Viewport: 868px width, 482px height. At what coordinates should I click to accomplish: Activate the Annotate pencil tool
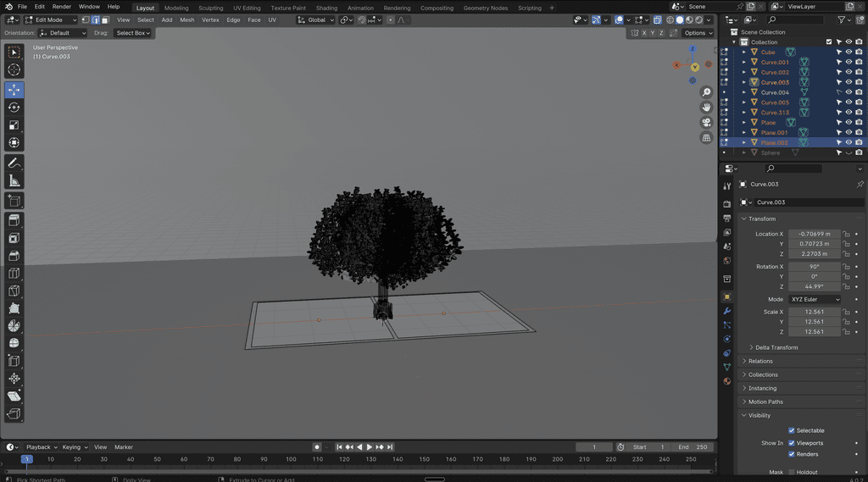pyautogui.click(x=14, y=163)
